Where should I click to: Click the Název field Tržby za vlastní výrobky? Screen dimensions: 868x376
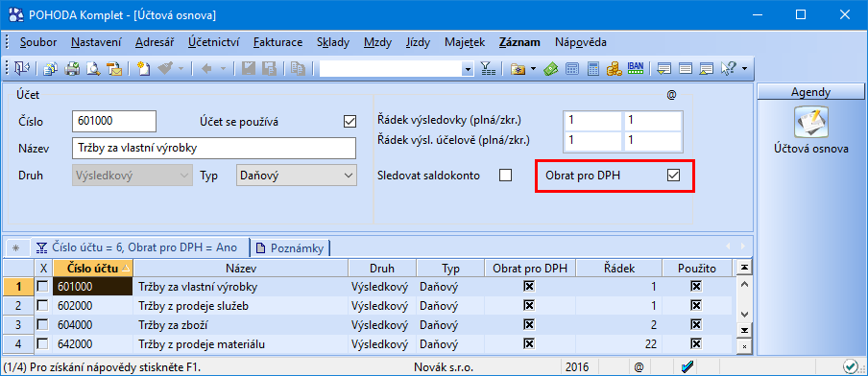pyautogui.click(x=214, y=148)
